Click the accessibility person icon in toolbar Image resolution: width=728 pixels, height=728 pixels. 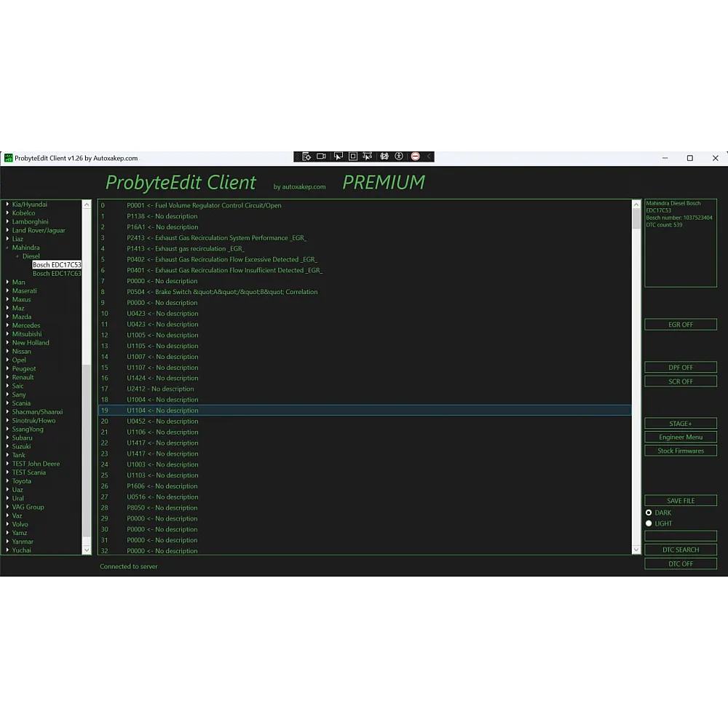click(399, 157)
